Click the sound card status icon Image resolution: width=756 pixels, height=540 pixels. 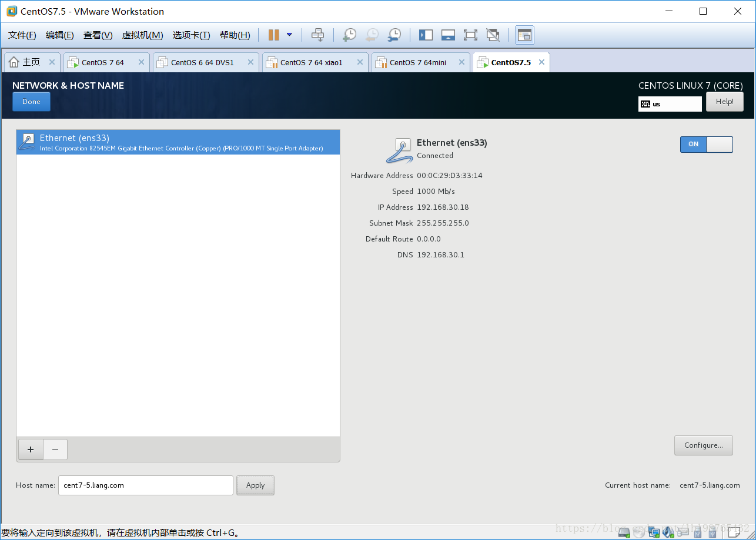coord(668,532)
